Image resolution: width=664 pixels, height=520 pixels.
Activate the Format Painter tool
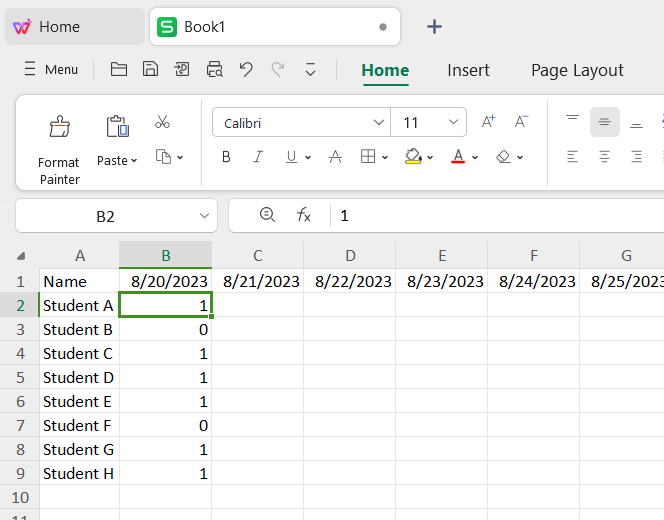click(59, 150)
